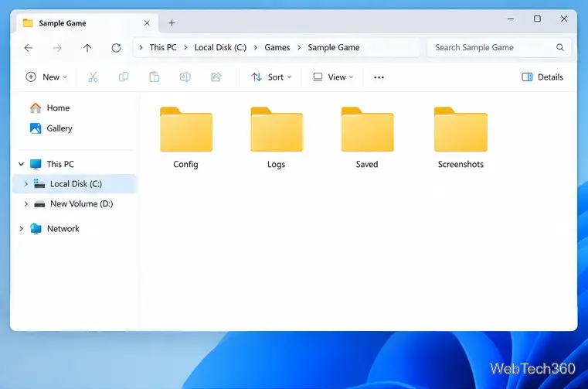
Task: Expand the New Volume (D:) tree node
Action: click(x=25, y=204)
